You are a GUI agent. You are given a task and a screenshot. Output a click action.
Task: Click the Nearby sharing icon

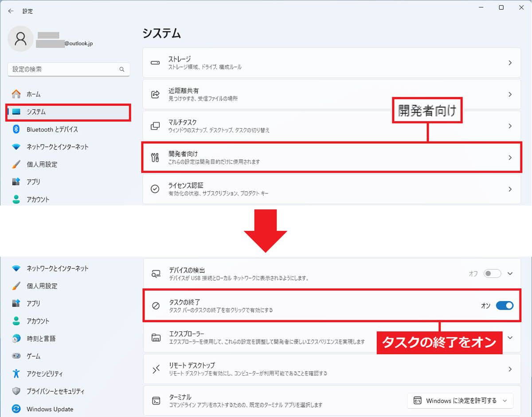(155, 94)
